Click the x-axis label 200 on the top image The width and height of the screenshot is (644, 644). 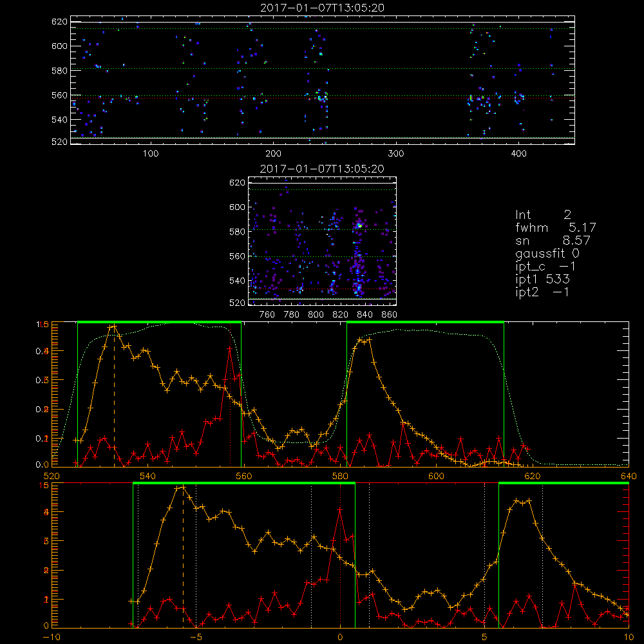(x=273, y=154)
